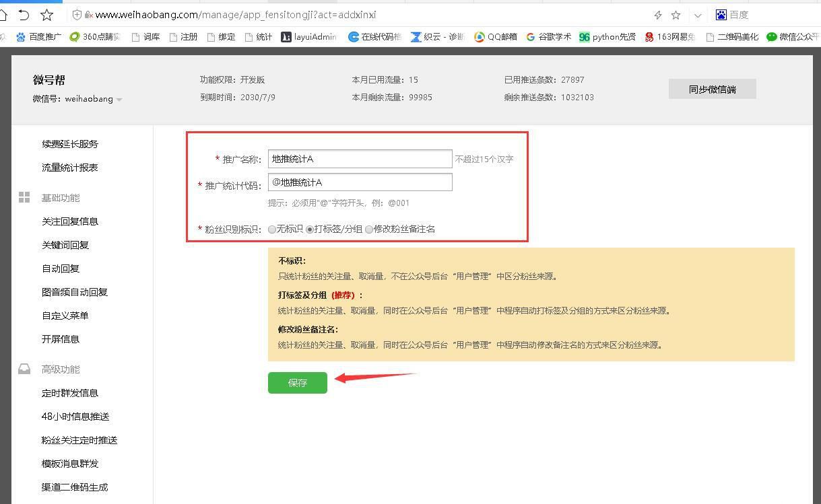Open the 163网易 bookmark
This screenshot has height=504, width=821.
pos(669,36)
